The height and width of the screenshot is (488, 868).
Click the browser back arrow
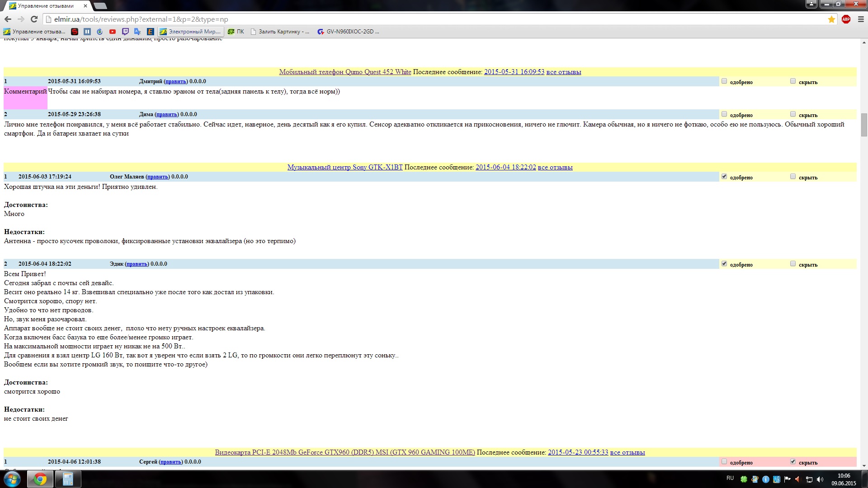pyautogui.click(x=8, y=19)
